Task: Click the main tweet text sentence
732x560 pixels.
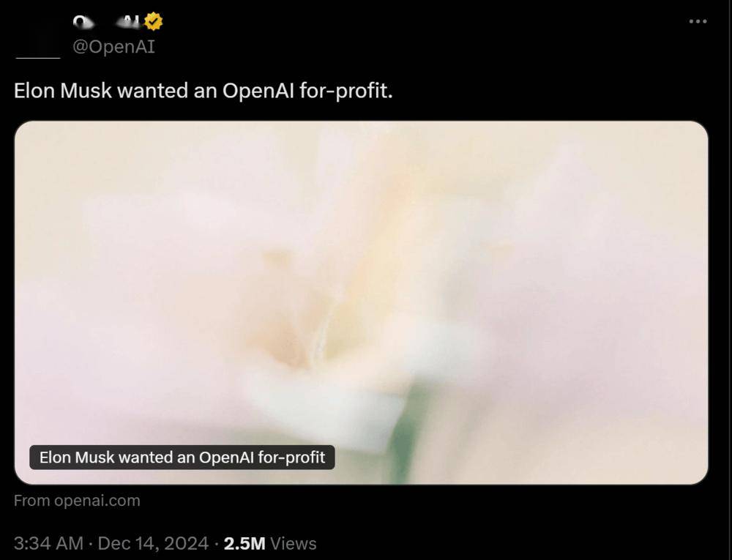Action: [x=203, y=91]
